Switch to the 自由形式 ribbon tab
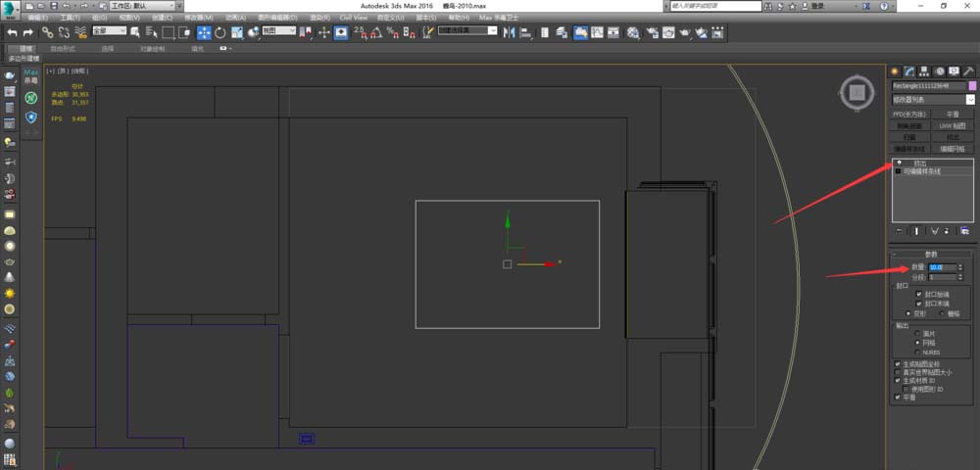The image size is (980, 470). click(63, 48)
